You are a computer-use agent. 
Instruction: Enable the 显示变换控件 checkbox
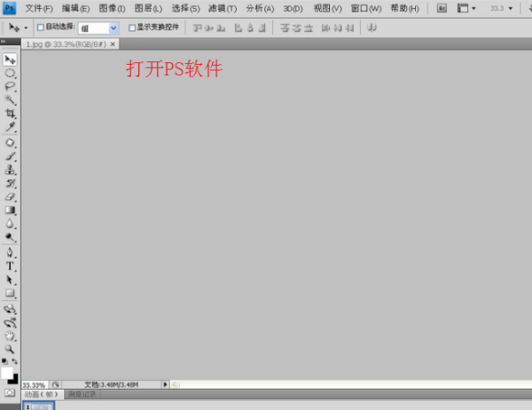132,28
